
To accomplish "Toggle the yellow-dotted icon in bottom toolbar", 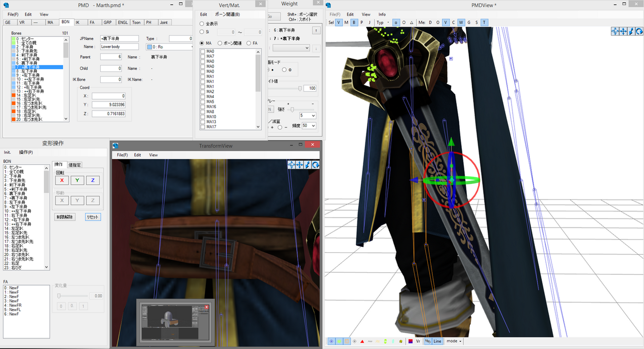I will pyautogui.click(x=400, y=341).
